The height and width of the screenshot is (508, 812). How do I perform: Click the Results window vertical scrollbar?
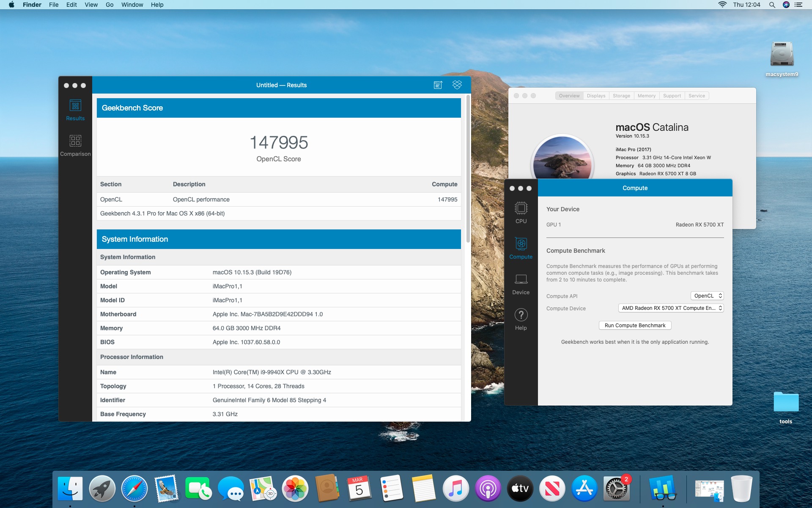click(468, 169)
